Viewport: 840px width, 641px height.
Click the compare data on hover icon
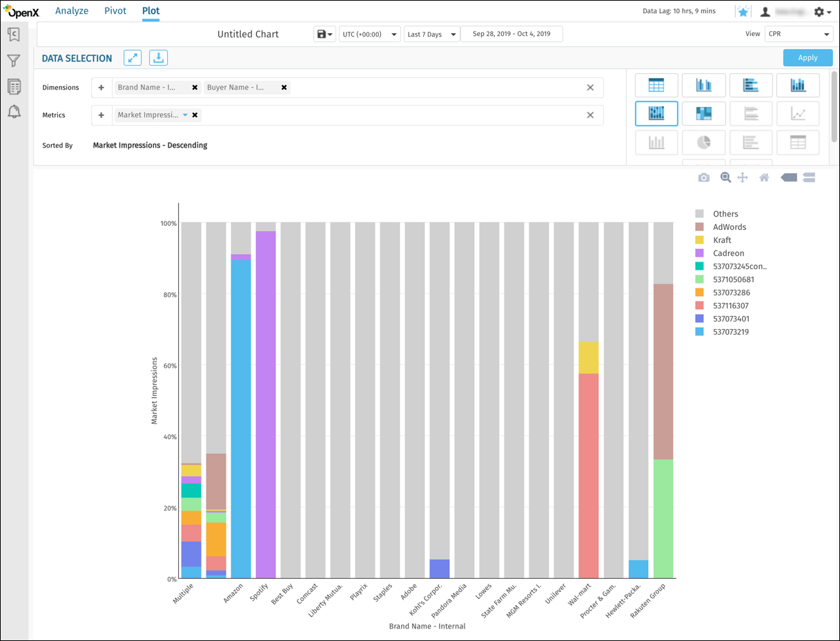810,178
